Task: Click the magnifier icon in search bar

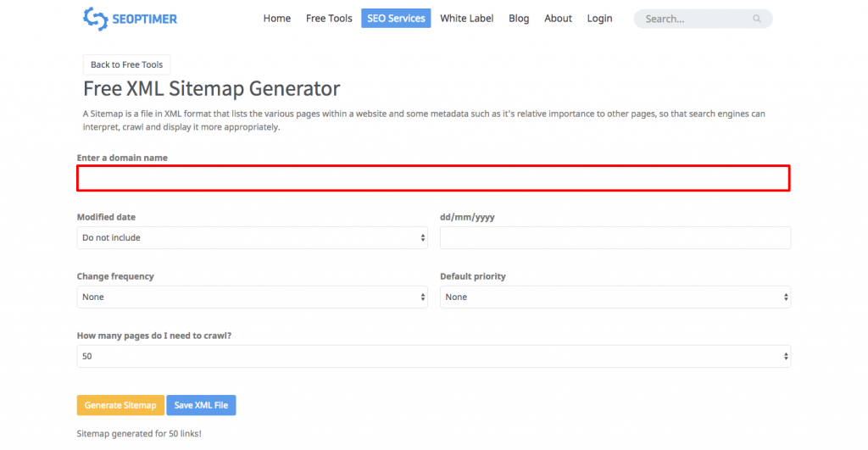Action: pyautogui.click(x=756, y=19)
